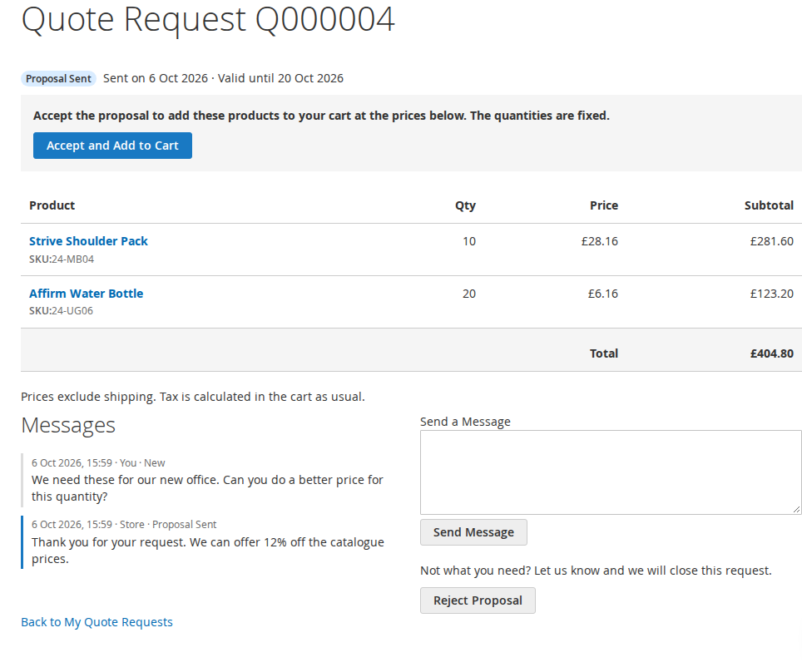Click the Proposal Sent status badge
Viewport: 802px width, 672px height.
(58, 79)
